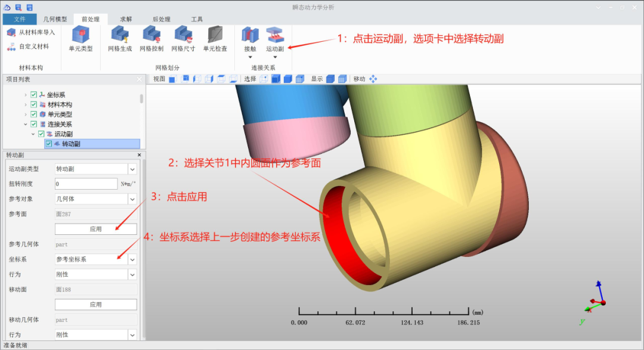
Task: Open the dropdown arrow under 运动副 ribbon button
Action: (x=275, y=57)
